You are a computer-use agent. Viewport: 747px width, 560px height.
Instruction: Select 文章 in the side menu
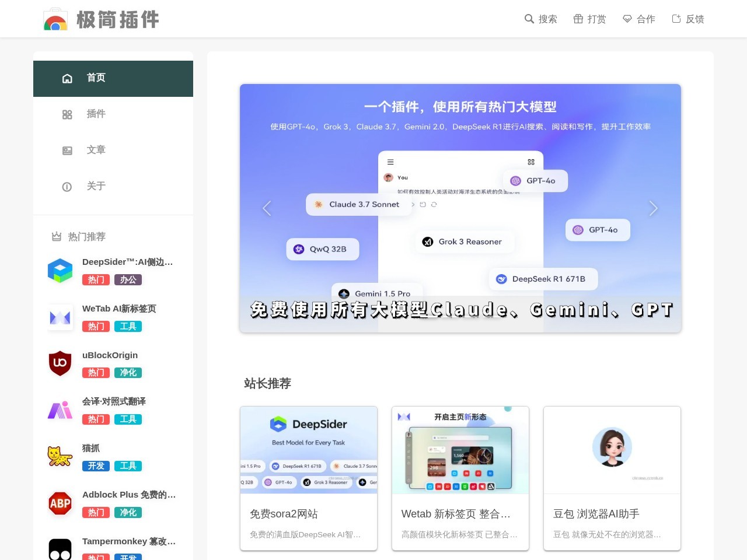coord(113,151)
